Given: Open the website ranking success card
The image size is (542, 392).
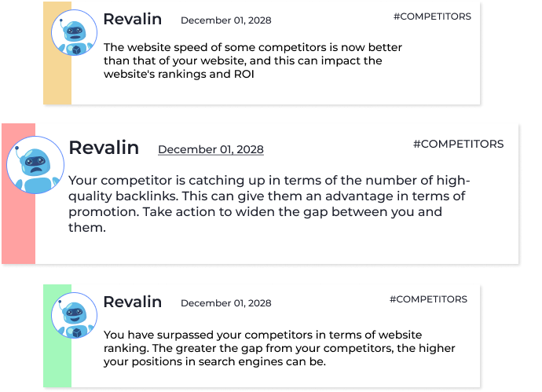Looking at the screenshot, I should point(262,335).
